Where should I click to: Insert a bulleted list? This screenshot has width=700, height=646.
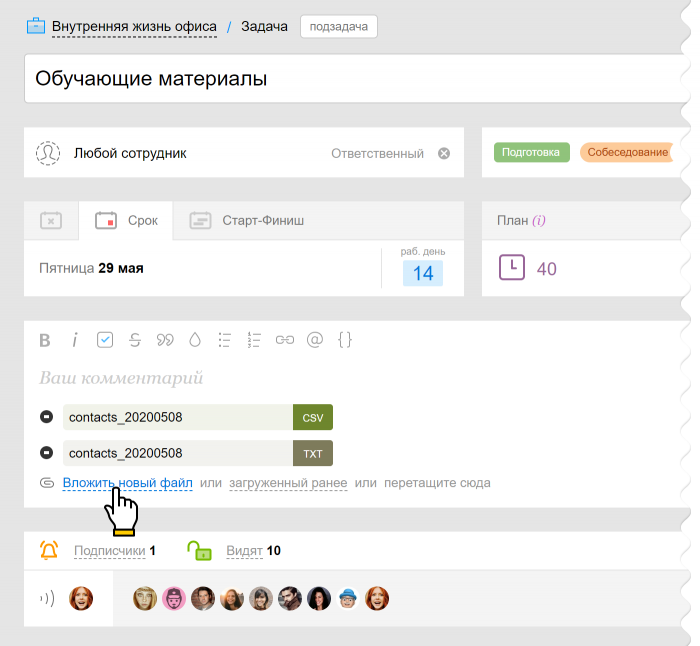click(225, 340)
